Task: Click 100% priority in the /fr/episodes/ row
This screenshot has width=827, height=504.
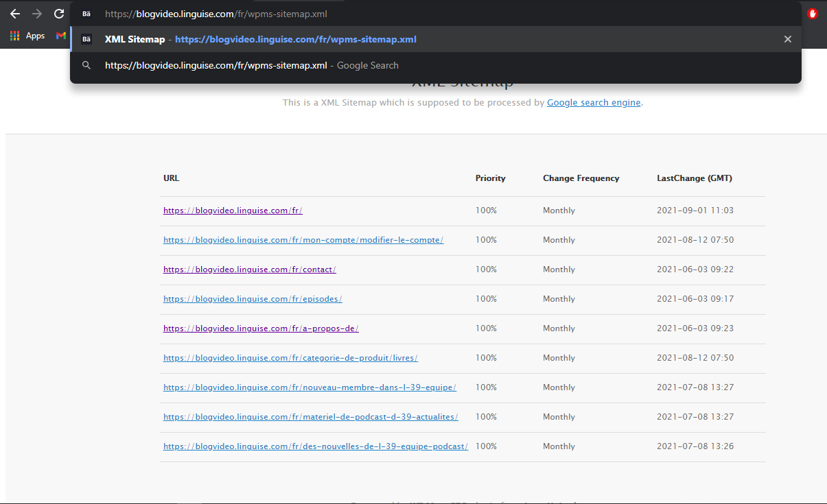Action: click(486, 299)
